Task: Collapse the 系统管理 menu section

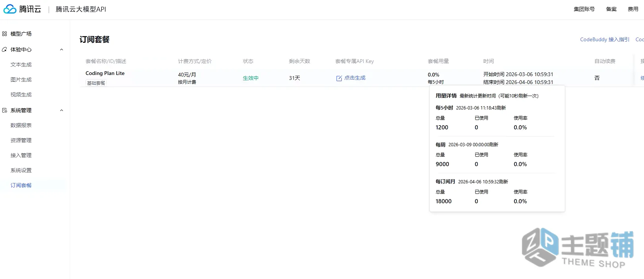Action: pos(62,110)
